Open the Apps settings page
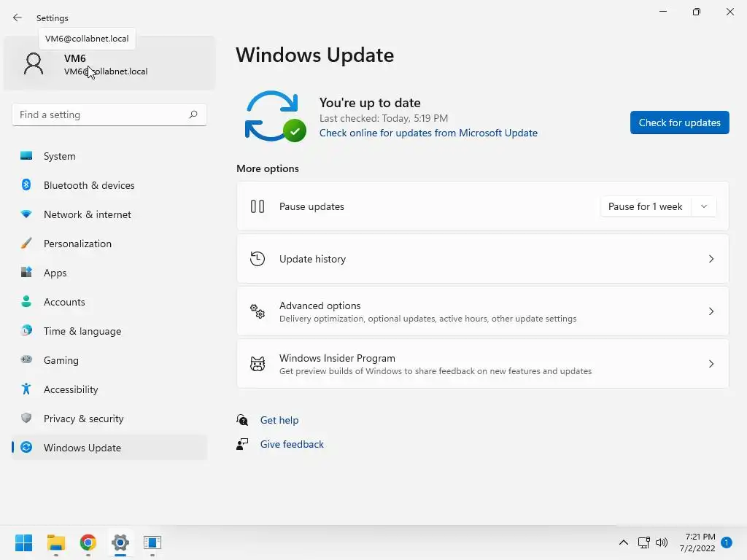Image resolution: width=747 pixels, height=560 pixels. click(x=109, y=273)
